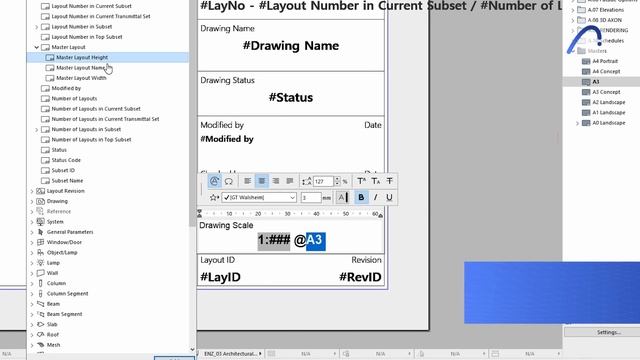Click the Insert Autotext icon
640x360 pixels.
pyautogui.click(x=214, y=181)
